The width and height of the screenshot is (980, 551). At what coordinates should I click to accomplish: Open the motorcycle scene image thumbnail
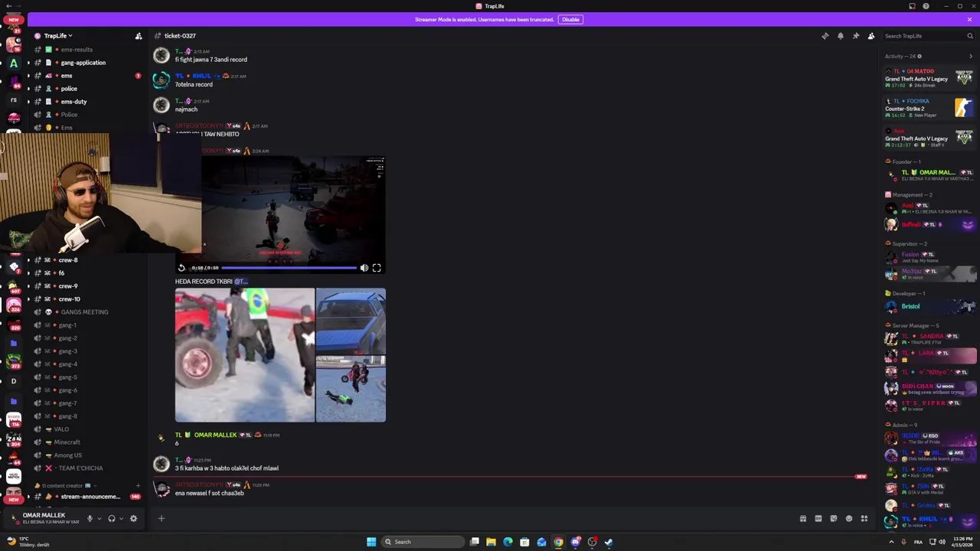[351, 390]
